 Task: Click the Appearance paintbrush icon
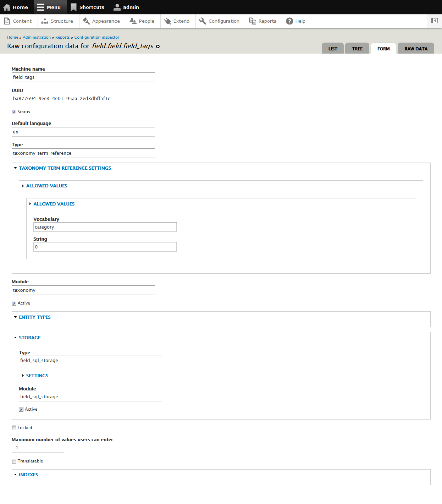click(86, 21)
